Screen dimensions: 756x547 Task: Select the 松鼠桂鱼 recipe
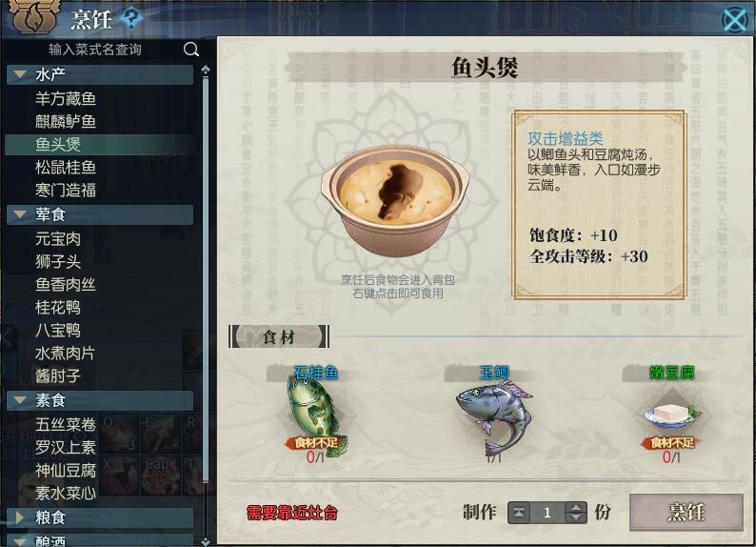66,168
